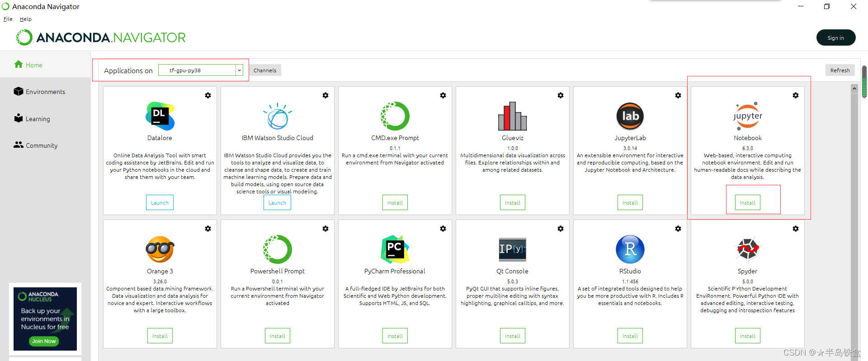The image size is (868, 361).
Task: Click the Environments cube icon
Action: pos(19,91)
